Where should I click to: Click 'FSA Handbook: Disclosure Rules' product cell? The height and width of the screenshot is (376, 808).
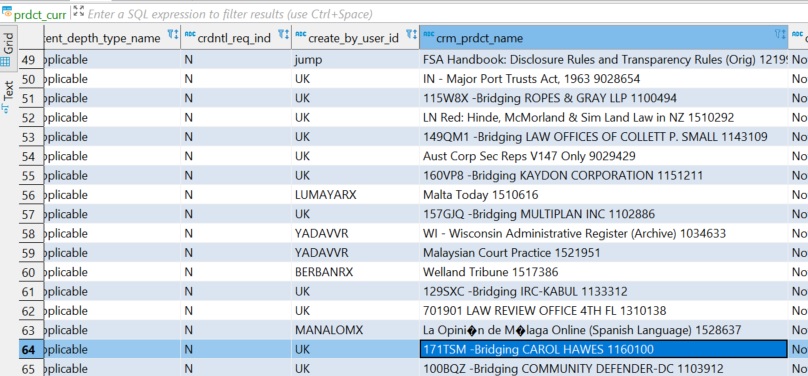click(x=603, y=60)
